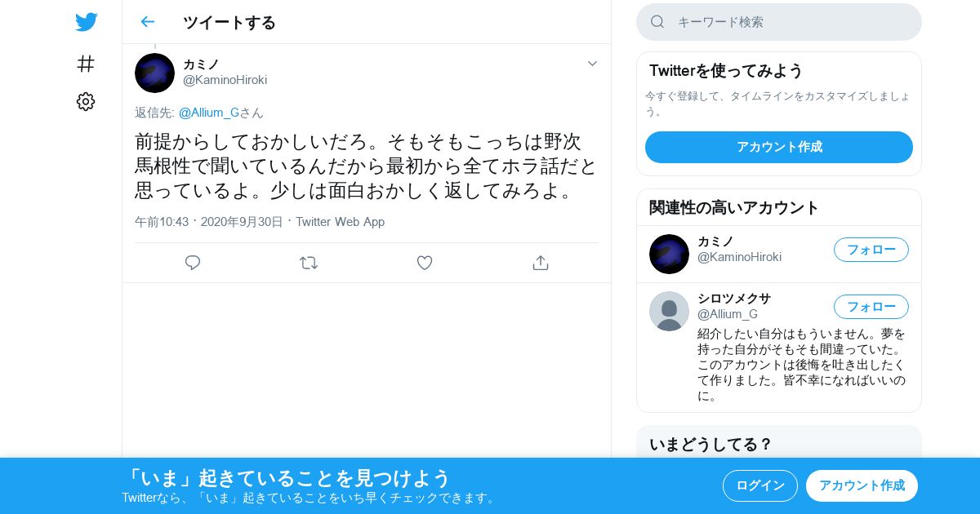This screenshot has width=980, height=514.
Task: Click the share tweet icon
Action: coord(540,263)
